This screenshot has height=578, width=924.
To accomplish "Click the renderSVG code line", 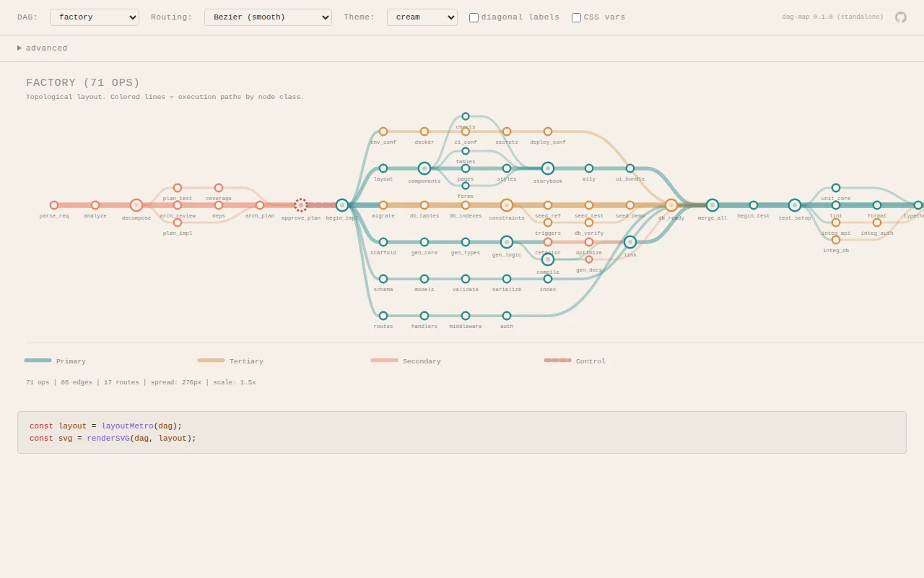I will click(x=113, y=438).
